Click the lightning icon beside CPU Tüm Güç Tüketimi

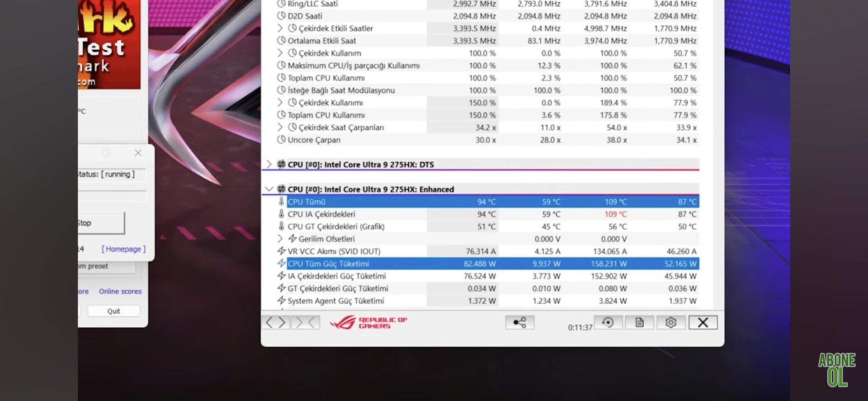(x=281, y=263)
